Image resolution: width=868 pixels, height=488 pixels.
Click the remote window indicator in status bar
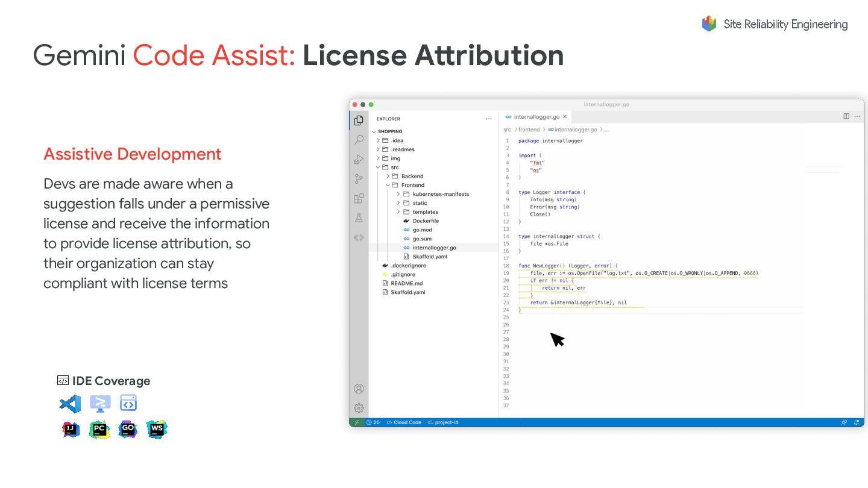click(x=356, y=422)
